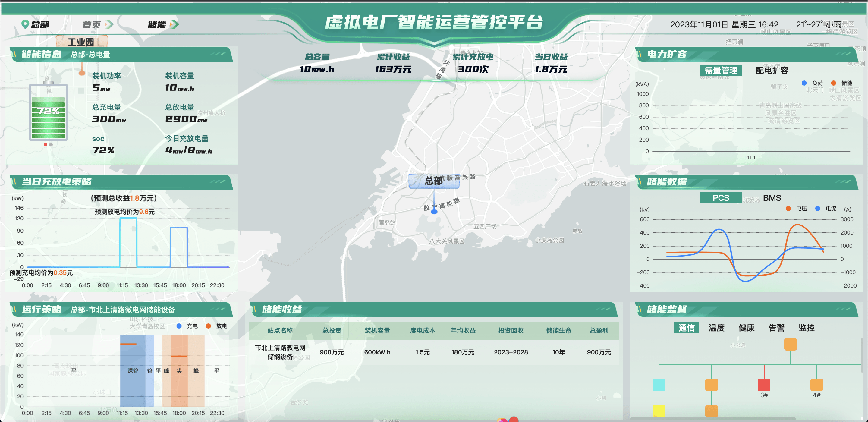Click the 总容量 10mw.h stat
868x422 pixels.
tap(317, 63)
